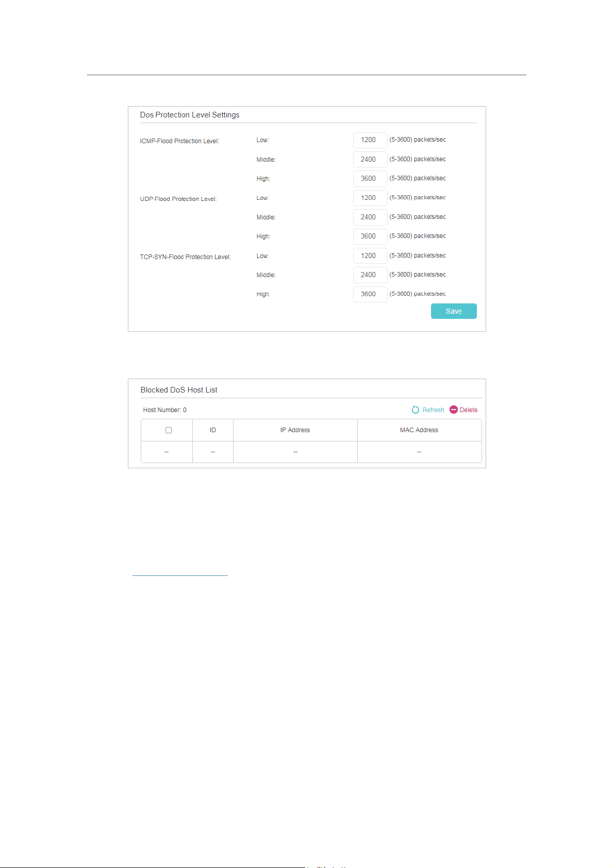Screen dimensions: 614x868
Task: Click the Dos Protection Level Settings heading
Action: (x=190, y=115)
